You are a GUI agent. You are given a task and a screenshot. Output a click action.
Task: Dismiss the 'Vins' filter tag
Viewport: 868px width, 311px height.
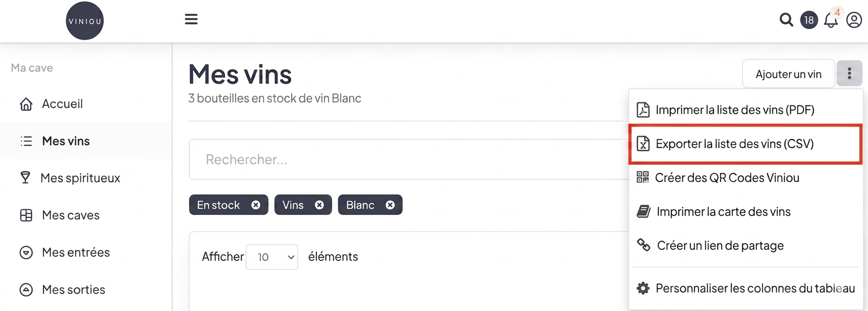pyautogui.click(x=319, y=205)
